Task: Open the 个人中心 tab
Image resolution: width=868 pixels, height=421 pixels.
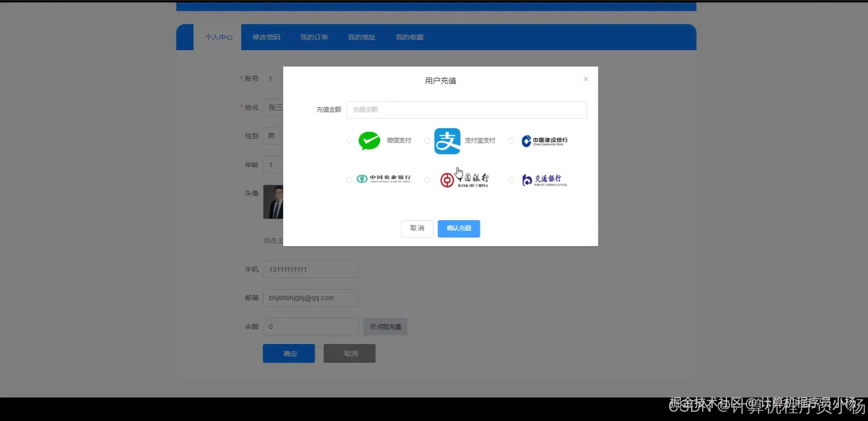Action: point(219,37)
